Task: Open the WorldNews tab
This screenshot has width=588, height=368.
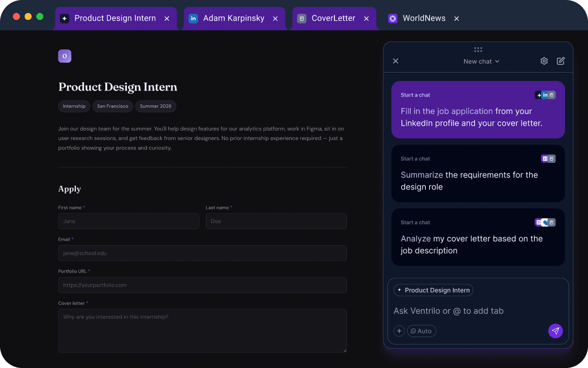Action: (x=424, y=18)
